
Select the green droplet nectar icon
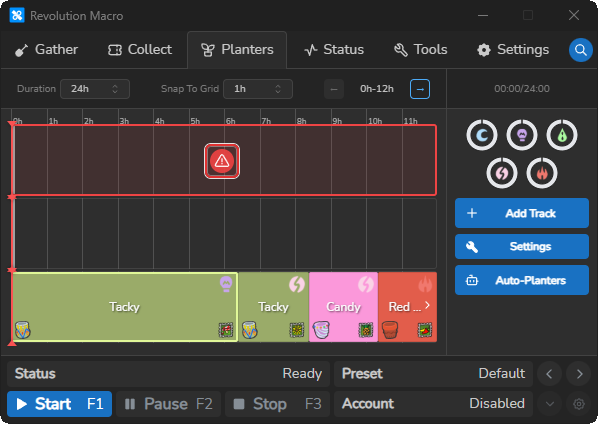click(x=562, y=135)
